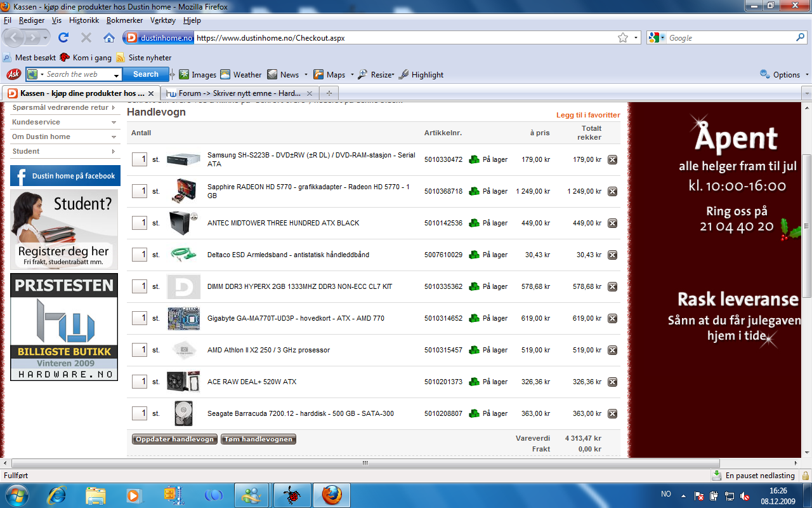Open the News toolbar dropdown arrow
This screenshot has height=508, width=812.
(306, 74)
